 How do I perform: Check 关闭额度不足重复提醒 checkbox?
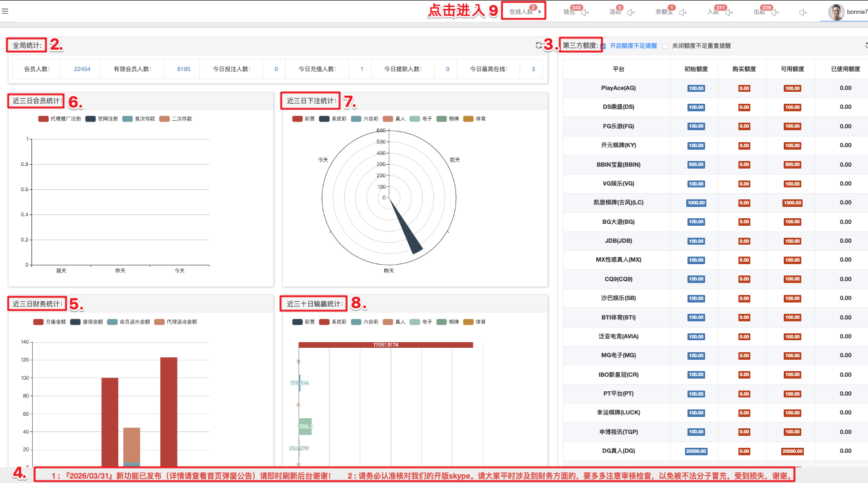tap(665, 46)
